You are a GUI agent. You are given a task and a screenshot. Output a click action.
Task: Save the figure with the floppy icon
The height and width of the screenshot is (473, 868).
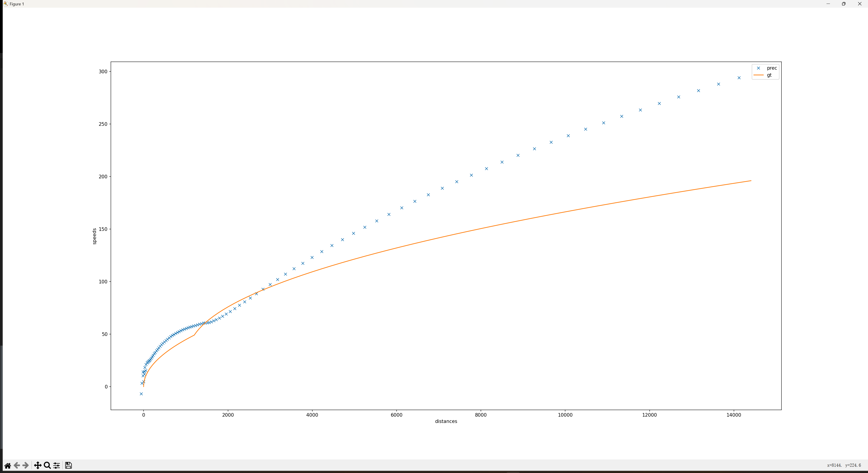tap(69, 466)
